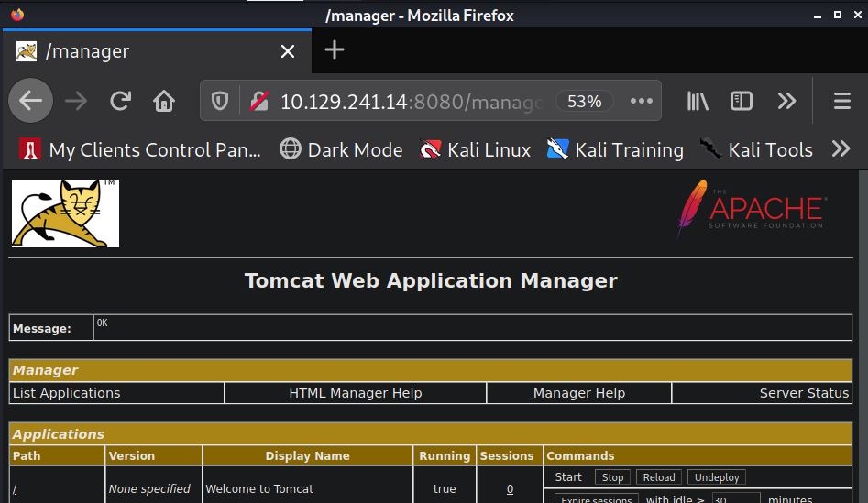The width and height of the screenshot is (868, 503).
Task: Show more bookmarks with the double chevron
Action: point(841,149)
